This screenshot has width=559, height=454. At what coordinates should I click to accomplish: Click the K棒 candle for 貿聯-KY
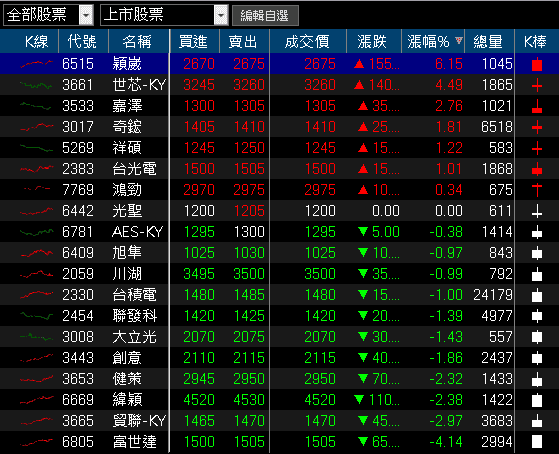[x=537, y=421]
